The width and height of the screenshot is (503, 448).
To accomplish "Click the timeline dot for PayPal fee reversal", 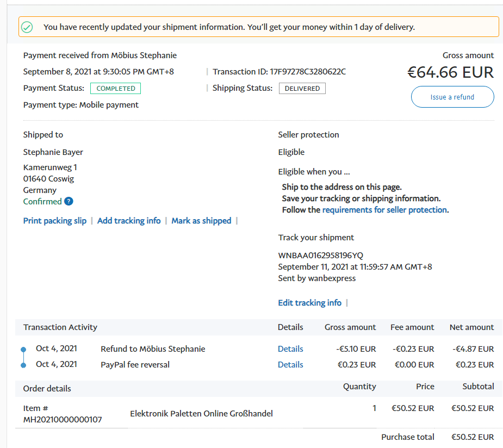I will click(23, 365).
